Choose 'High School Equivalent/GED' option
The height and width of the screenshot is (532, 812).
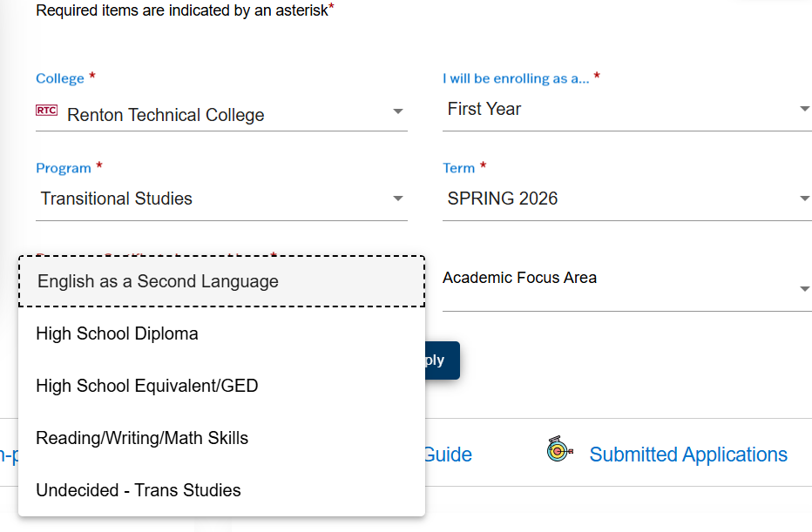coord(146,386)
